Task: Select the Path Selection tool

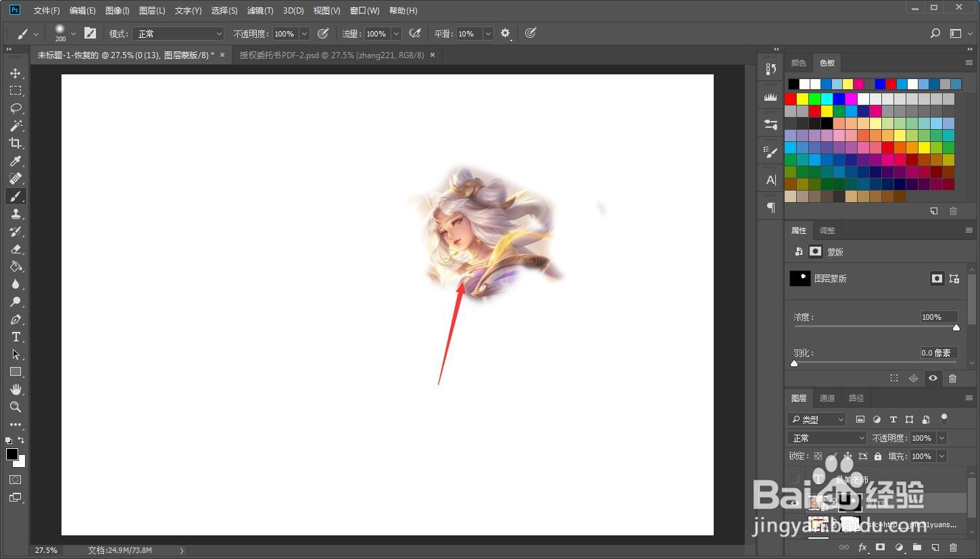Action: tap(16, 354)
